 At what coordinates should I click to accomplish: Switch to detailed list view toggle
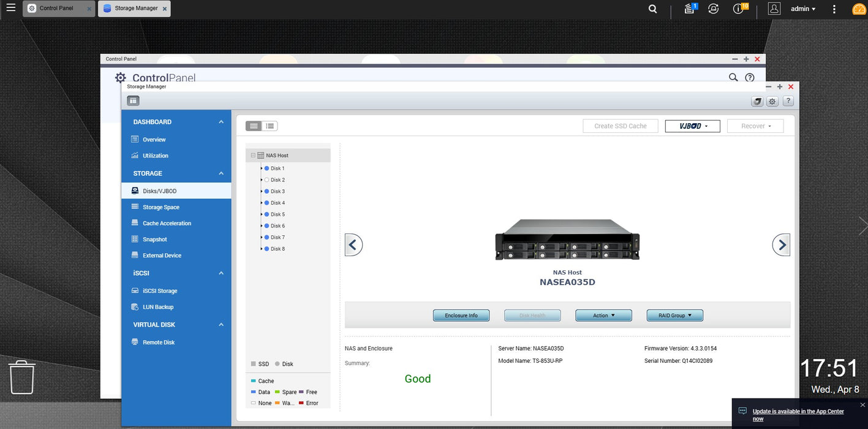(x=270, y=126)
